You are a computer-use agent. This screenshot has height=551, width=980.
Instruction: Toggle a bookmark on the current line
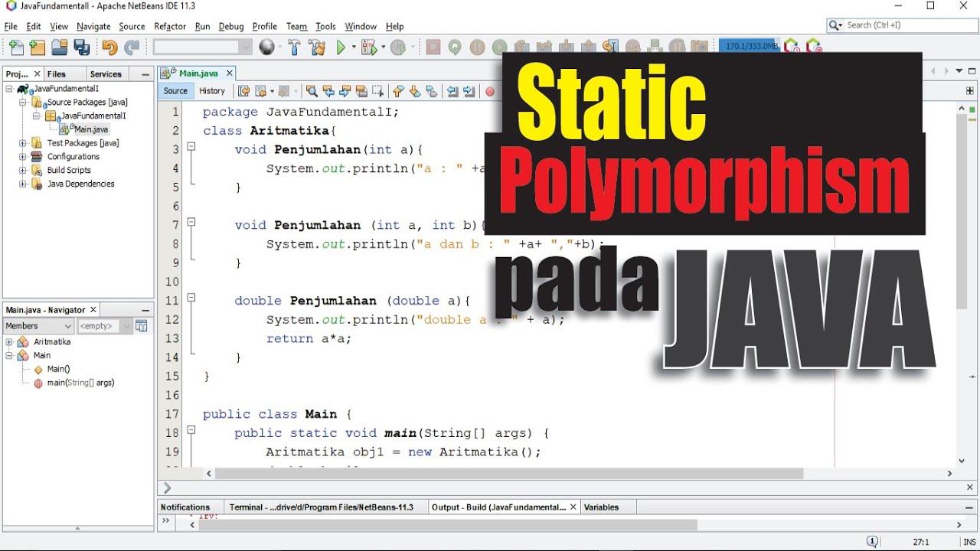(432, 91)
